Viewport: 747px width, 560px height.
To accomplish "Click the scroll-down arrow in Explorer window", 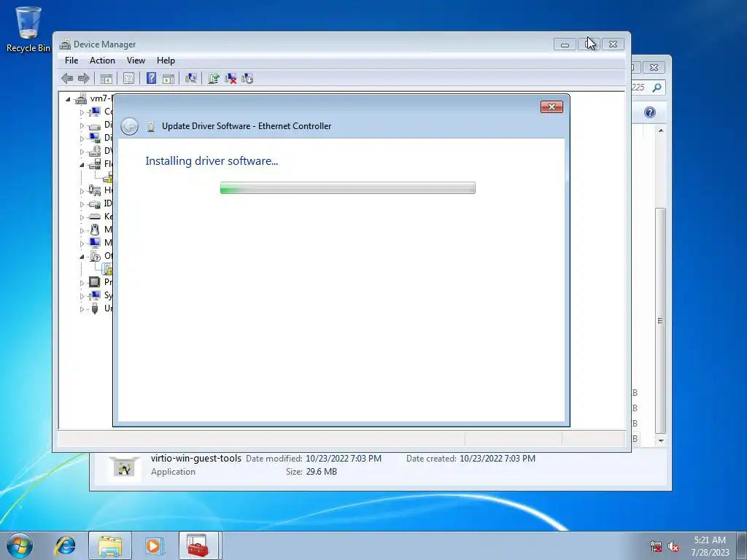I will click(660, 440).
